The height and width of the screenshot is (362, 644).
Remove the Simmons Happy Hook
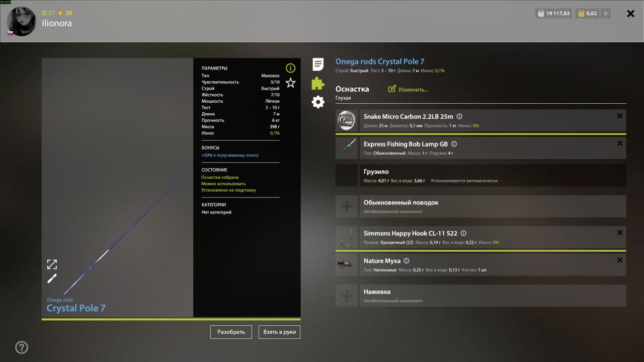tap(619, 233)
